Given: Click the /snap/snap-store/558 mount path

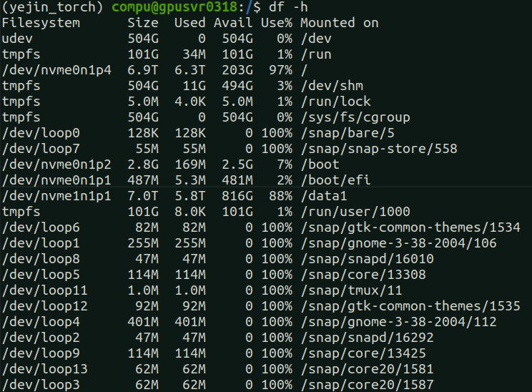Looking at the screenshot, I should (x=379, y=149).
